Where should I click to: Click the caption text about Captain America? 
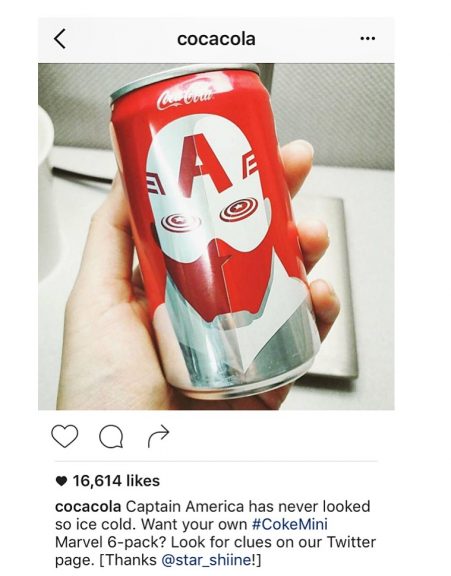click(215, 533)
